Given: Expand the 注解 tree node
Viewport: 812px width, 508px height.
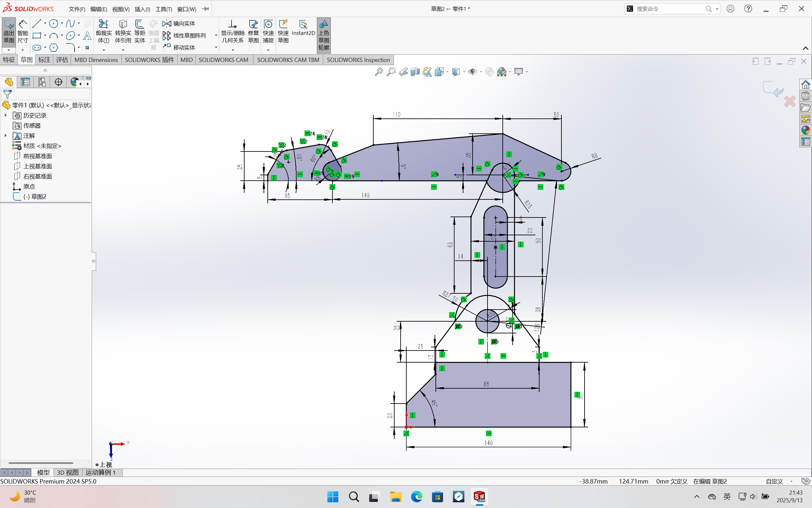Looking at the screenshot, I should tap(5, 135).
